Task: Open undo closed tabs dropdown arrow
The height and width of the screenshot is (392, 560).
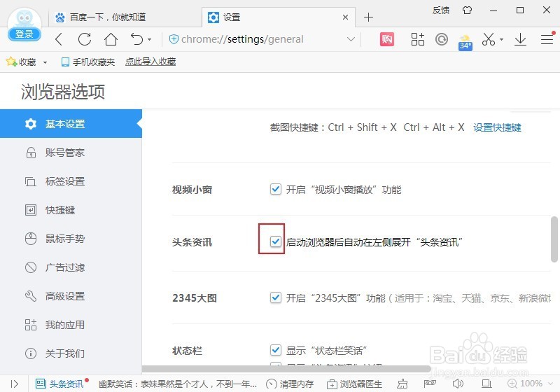Action: [x=149, y=39]
